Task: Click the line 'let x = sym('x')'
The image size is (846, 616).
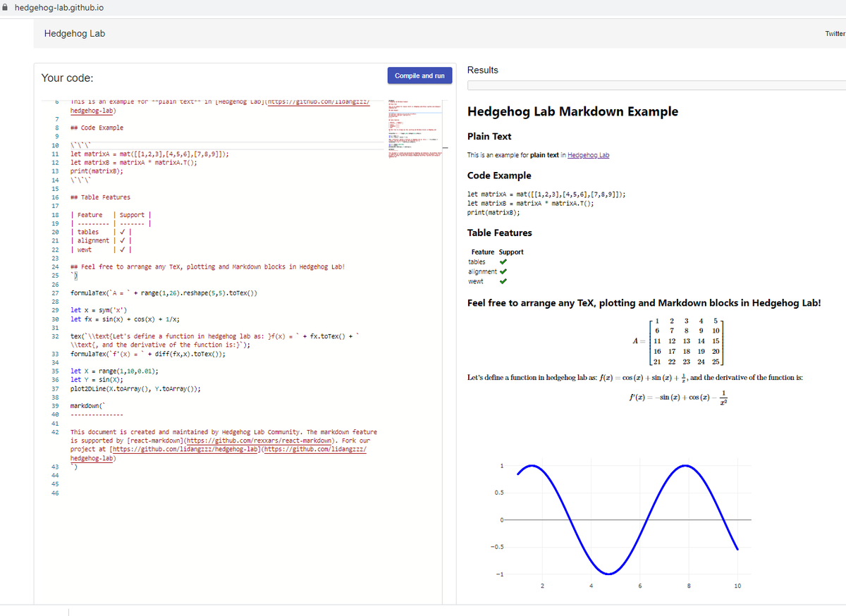Action: click(99, 310)
